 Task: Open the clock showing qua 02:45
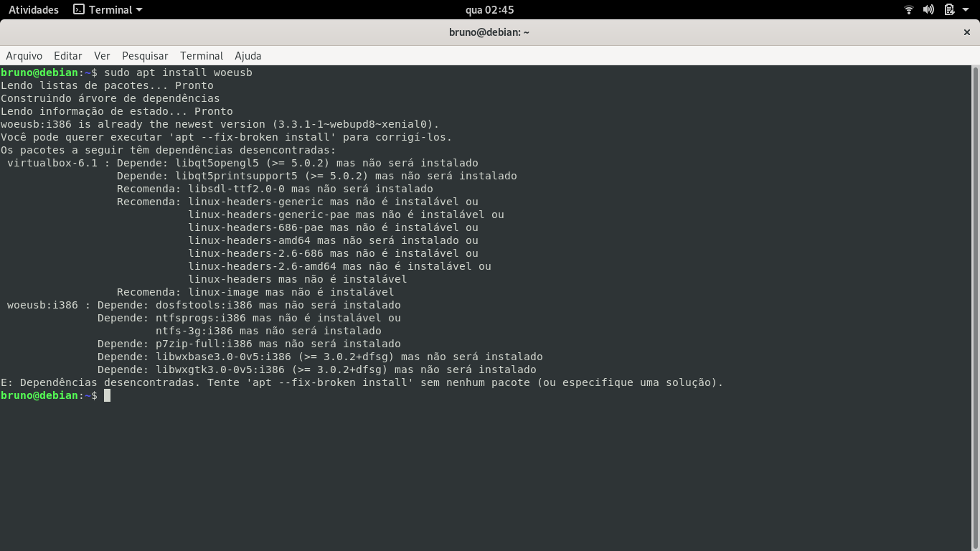click(490, 10)
